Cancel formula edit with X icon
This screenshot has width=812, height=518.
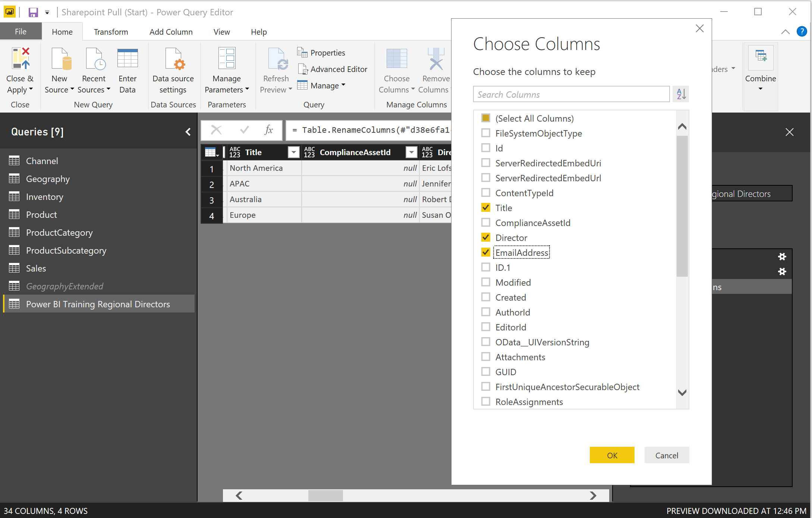click(216, 130)
